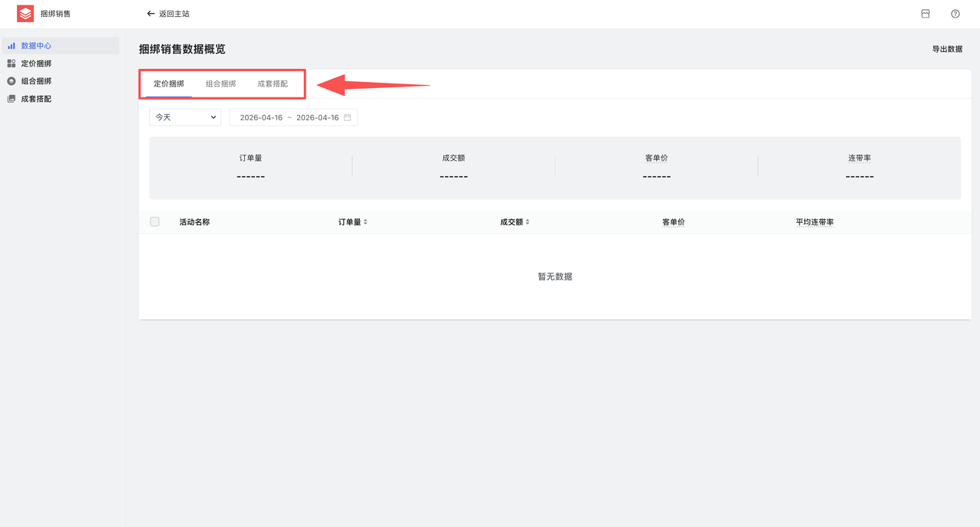This screenshot has height=527, width=980.
Task: Click the storefront icon in the top bar
Action: pos(926,13)
